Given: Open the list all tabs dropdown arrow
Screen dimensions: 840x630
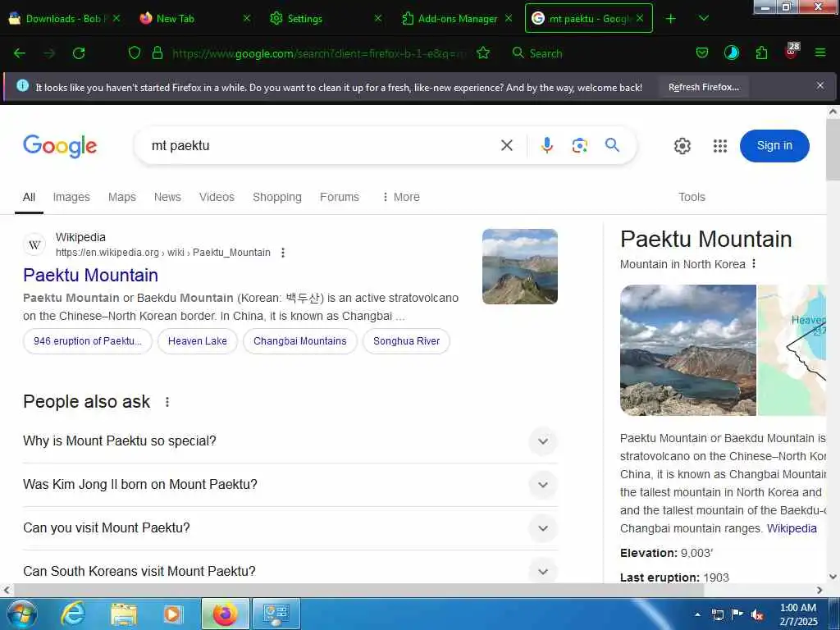Looking at the screenshot, I should click(704, 19).
